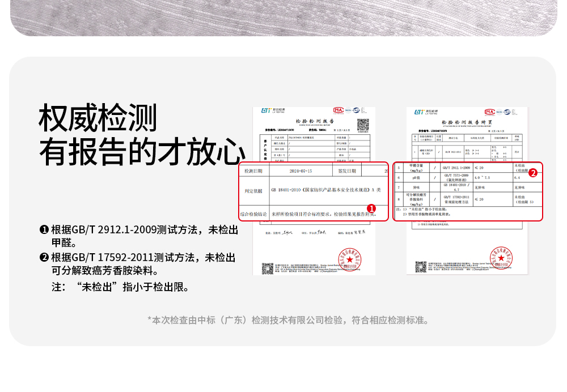Click the line '可分解致癌芳香胺染料'

pos(104,271)
